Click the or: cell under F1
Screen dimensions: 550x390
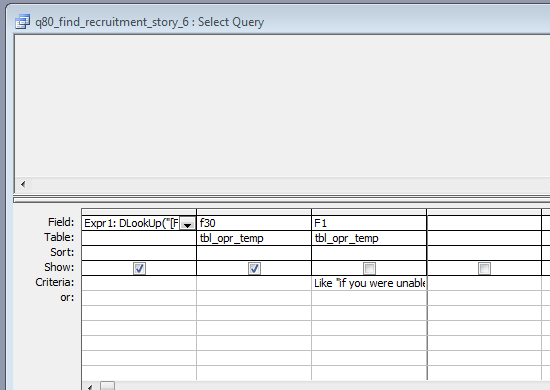pos(369,298)
